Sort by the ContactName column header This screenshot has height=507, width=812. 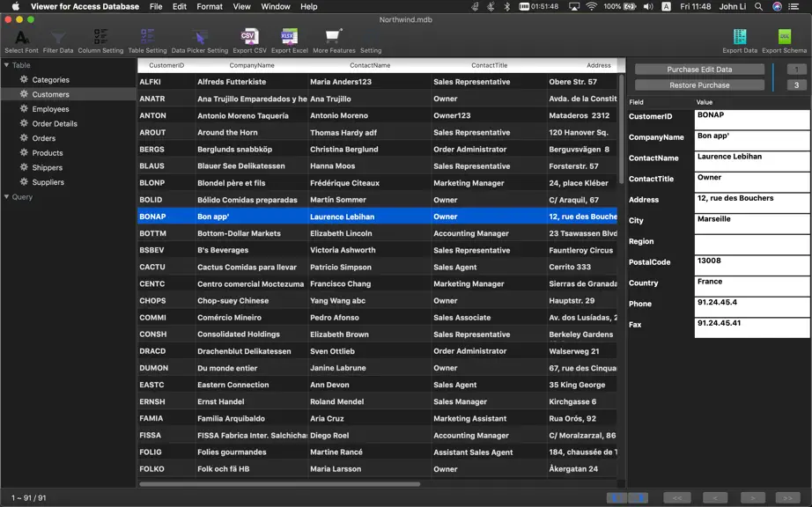point(370,65)
